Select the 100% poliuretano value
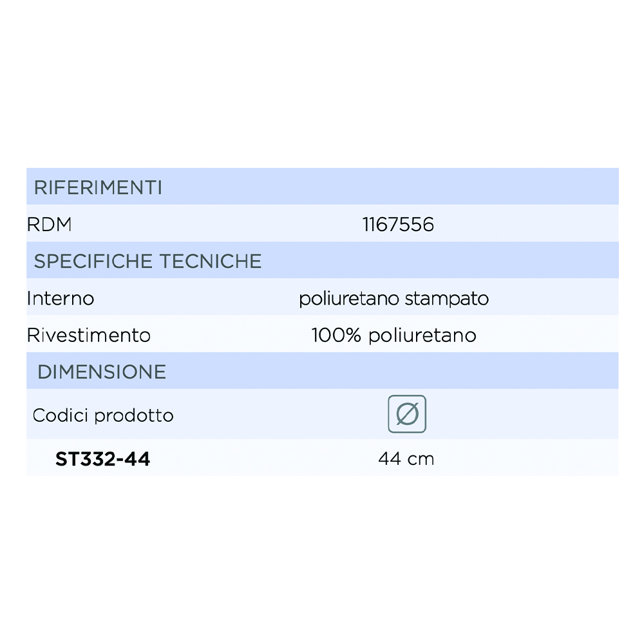The height and width of the screenshot is (644, 644). click(x=393, y=336)
